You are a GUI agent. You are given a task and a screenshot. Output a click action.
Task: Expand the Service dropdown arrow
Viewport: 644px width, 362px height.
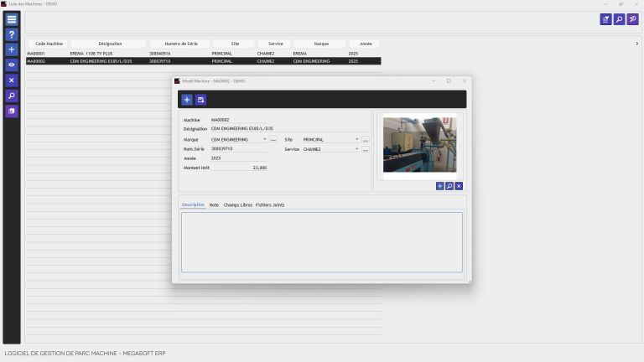(x=356, y=149)
